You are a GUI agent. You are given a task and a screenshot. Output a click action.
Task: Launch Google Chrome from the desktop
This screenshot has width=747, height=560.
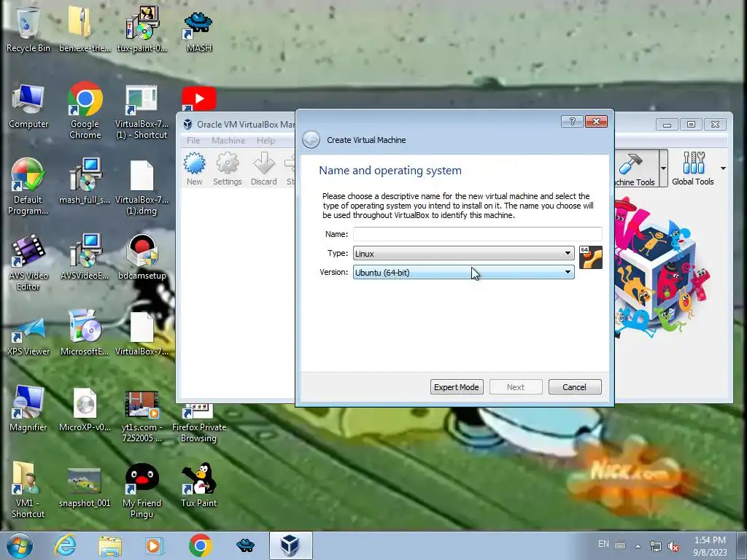pyautogui.click(x=85, y=109)
